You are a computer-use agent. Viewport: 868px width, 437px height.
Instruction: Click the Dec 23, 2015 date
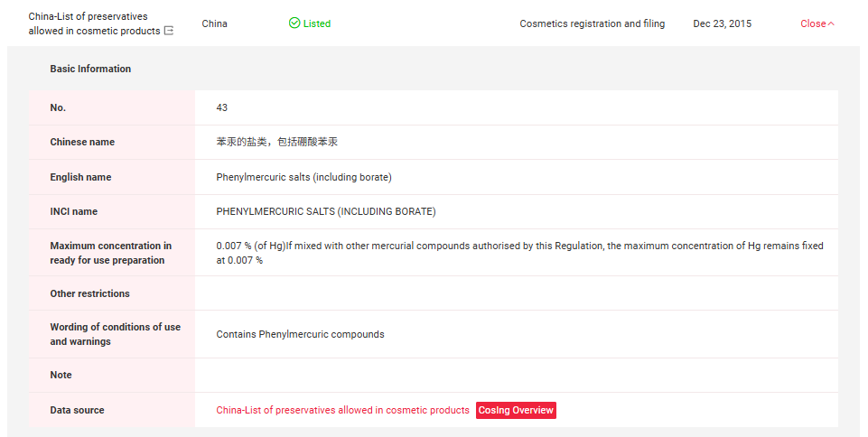(722, 23)
